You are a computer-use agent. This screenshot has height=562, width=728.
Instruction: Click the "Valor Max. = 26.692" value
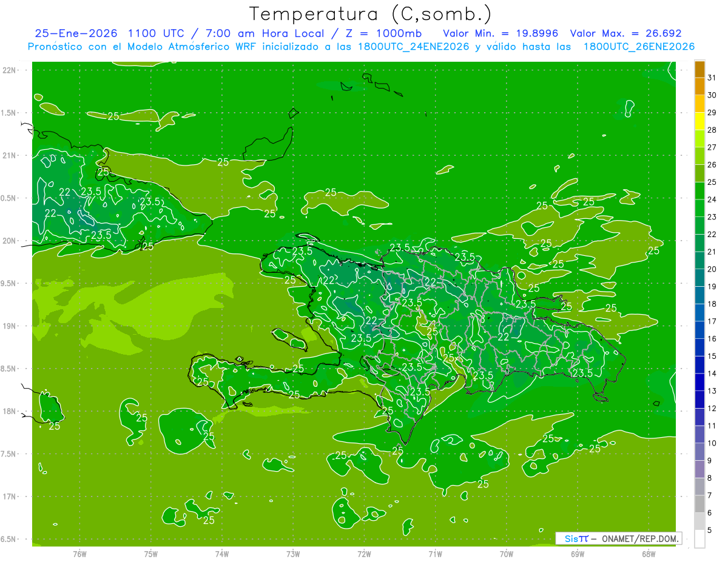click(x=625, y=34)
